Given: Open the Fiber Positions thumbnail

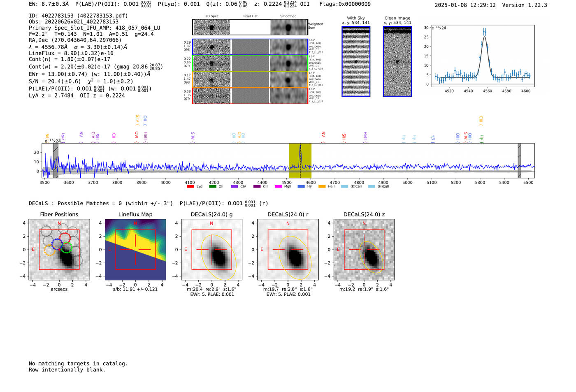Looking at the screenshot, I should pyautogui.click(x=59, y=249).
